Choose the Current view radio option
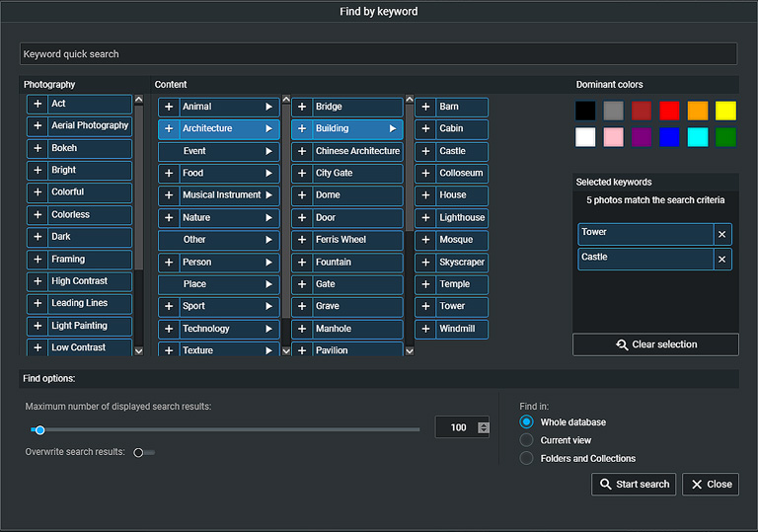The image size is (758, 532). tap(526, 440)
